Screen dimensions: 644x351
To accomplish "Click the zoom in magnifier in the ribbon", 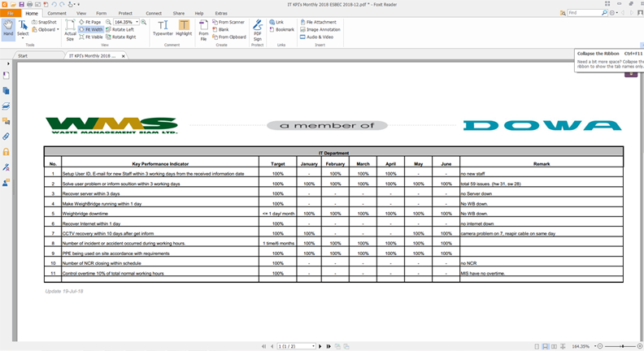I will click(144, 22).
